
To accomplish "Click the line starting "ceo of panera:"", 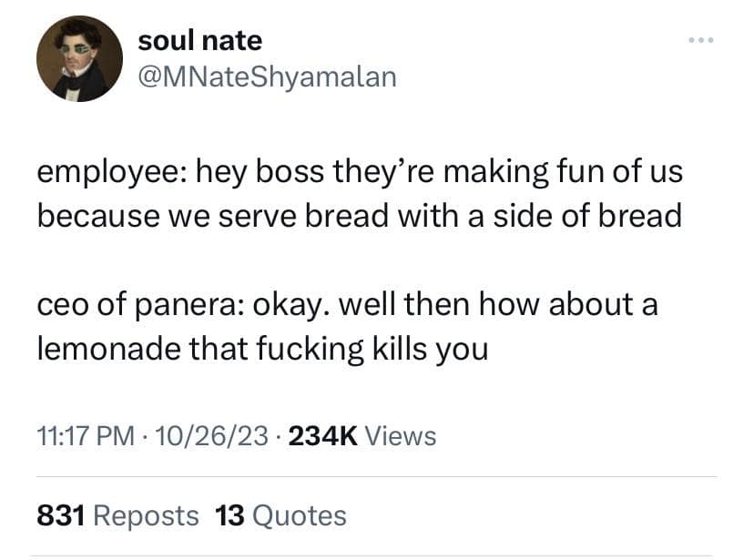I will pyautogui.click(x=346, y=304).
